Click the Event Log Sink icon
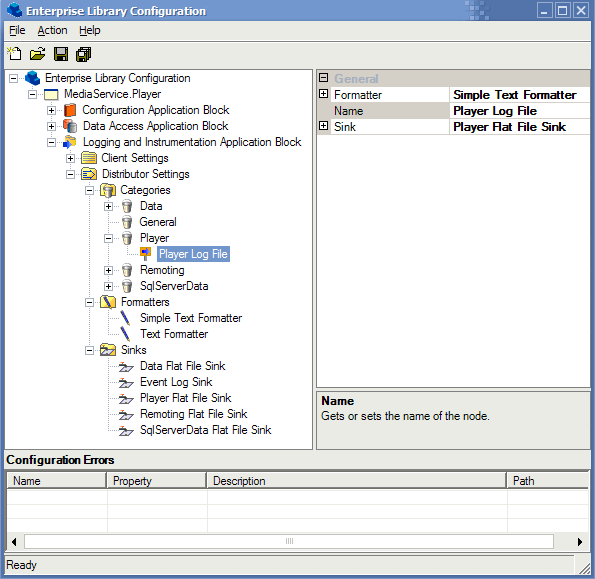Image resolution: width=595 pixels, height=579 pixels. pyautogui.click(x=126, y=383)
